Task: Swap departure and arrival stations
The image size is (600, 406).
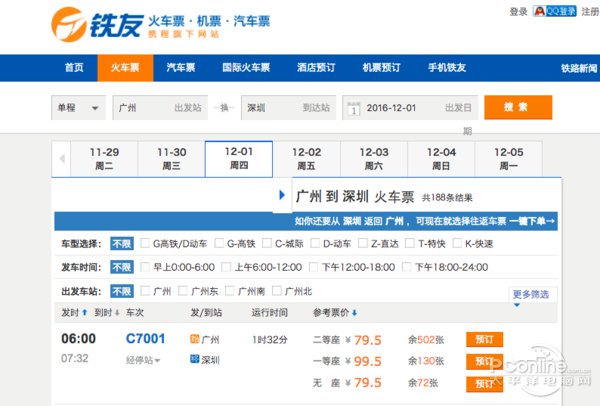Action: 224,108
